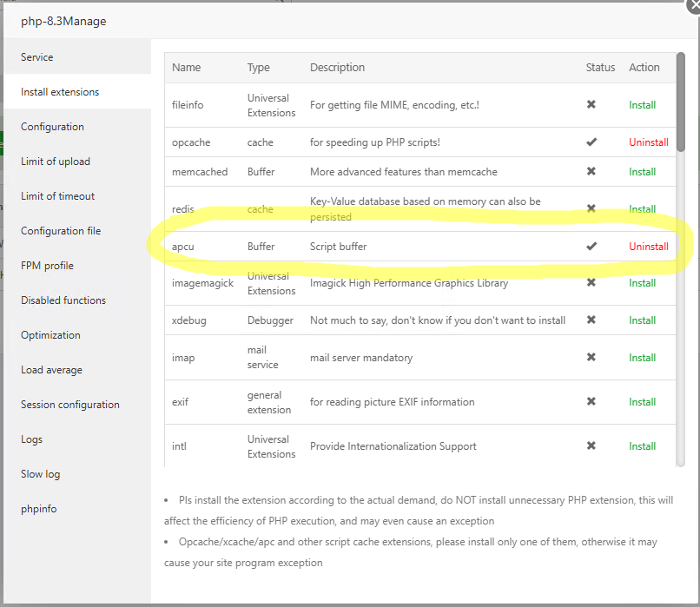Click the imap not-installed X icon
This screenshot has width=700, height=607.
(x=591, y=358)
